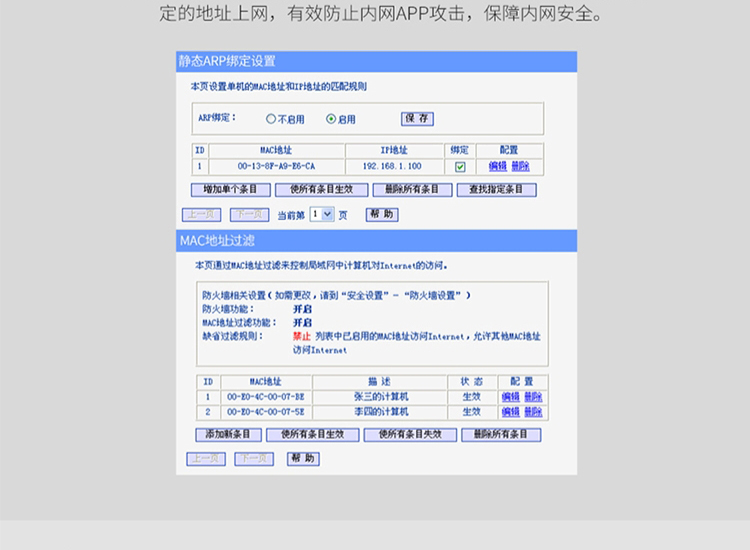Click 编辑 link for the ARP entry

point(498,166)
